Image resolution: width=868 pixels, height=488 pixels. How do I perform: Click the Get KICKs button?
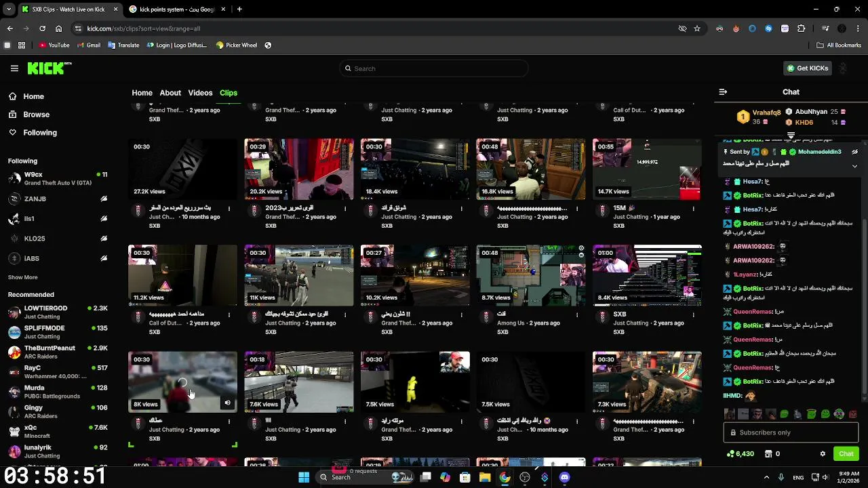pos(807,68)
